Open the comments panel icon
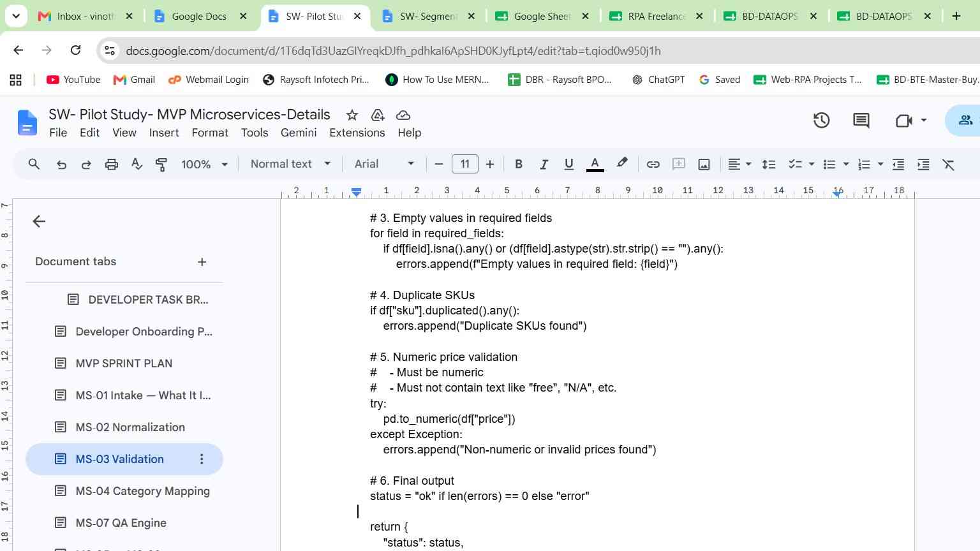This screenshot has width=980, height=551. [861, 120]
